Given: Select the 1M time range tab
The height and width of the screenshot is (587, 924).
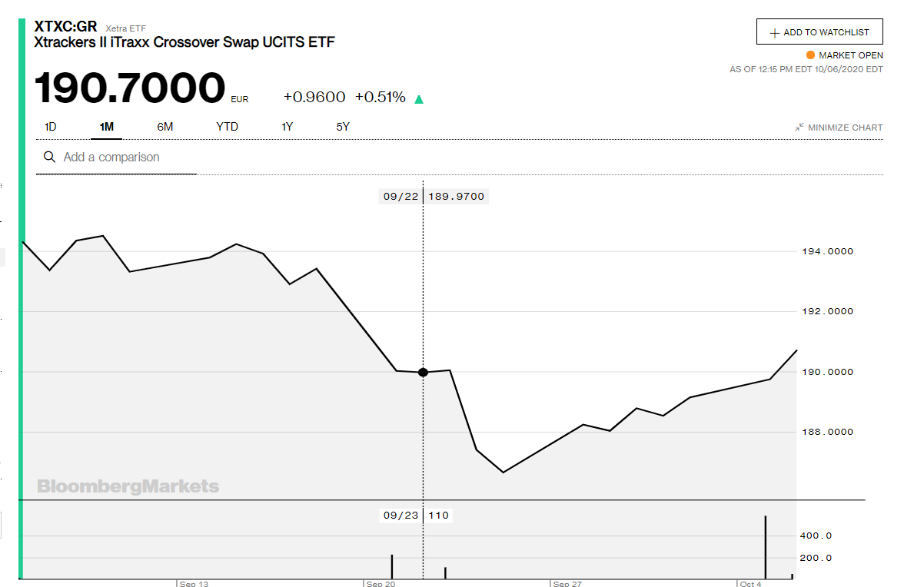Looking at the screenshot, I should (x=107, y=127).
